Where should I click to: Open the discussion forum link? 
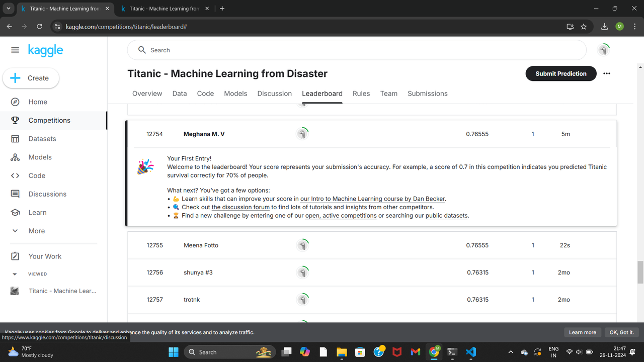coord(240,207)
